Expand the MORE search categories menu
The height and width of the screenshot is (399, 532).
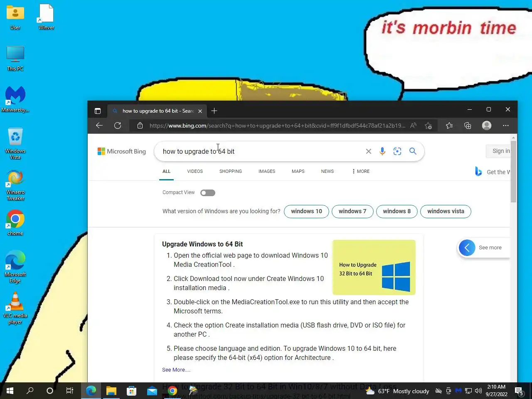click(361, 171)
